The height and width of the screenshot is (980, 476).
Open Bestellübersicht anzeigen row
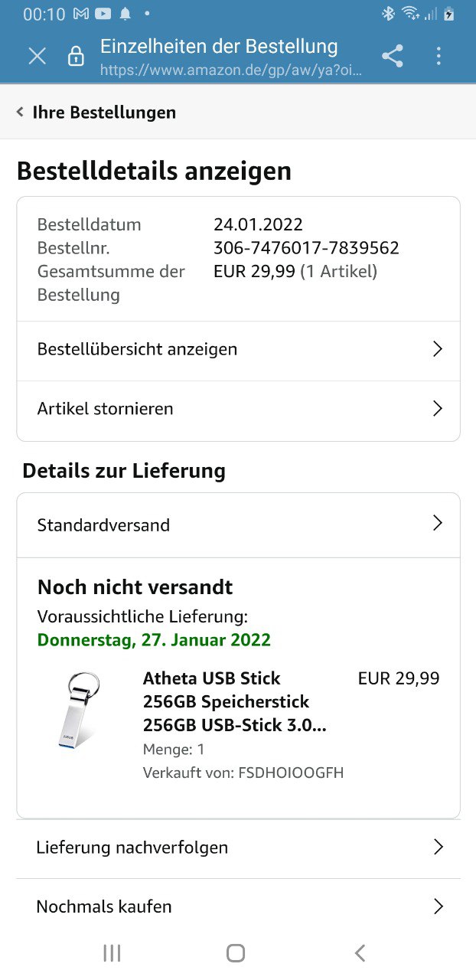(138, 349)
